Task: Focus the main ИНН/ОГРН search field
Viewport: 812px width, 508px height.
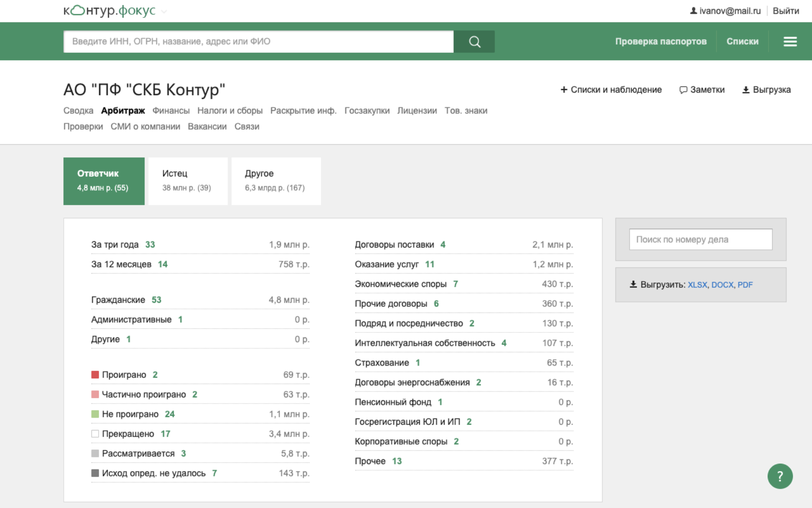Action: [x=259, y=41]
